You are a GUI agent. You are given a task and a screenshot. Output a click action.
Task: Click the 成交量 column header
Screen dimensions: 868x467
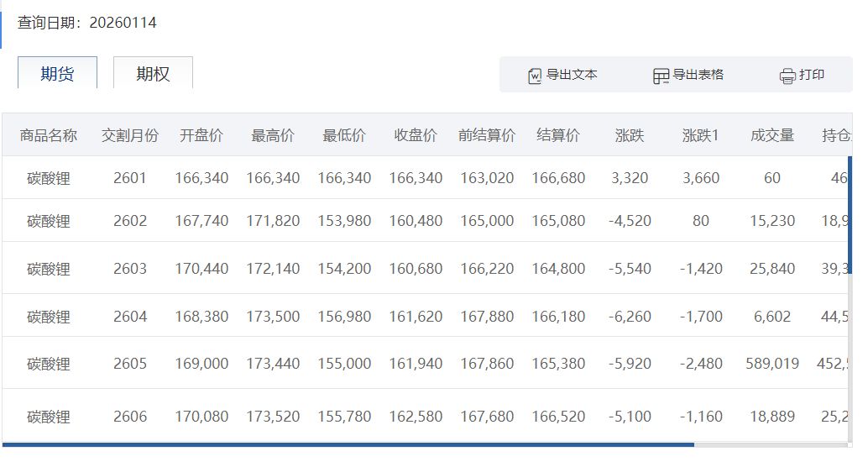tap(772, 135)
